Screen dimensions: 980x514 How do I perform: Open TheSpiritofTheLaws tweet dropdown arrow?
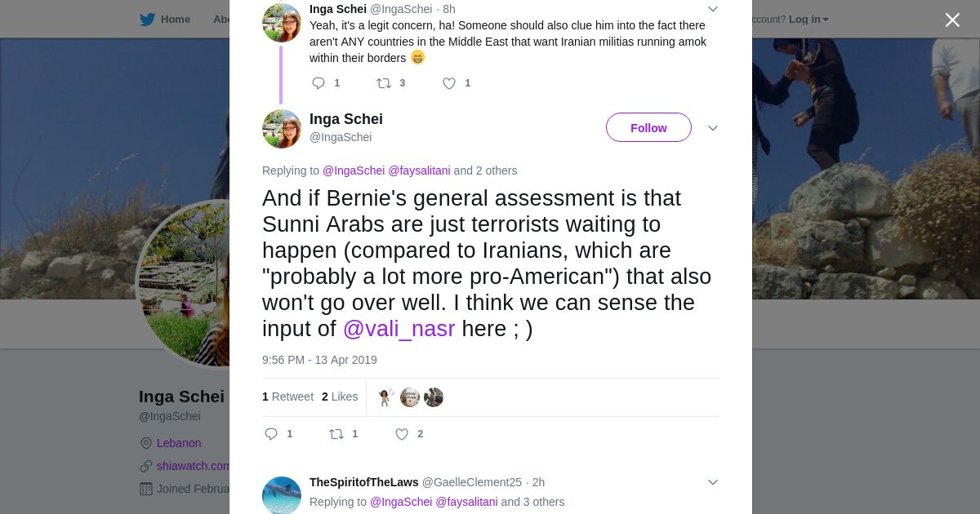click(712, 482)
